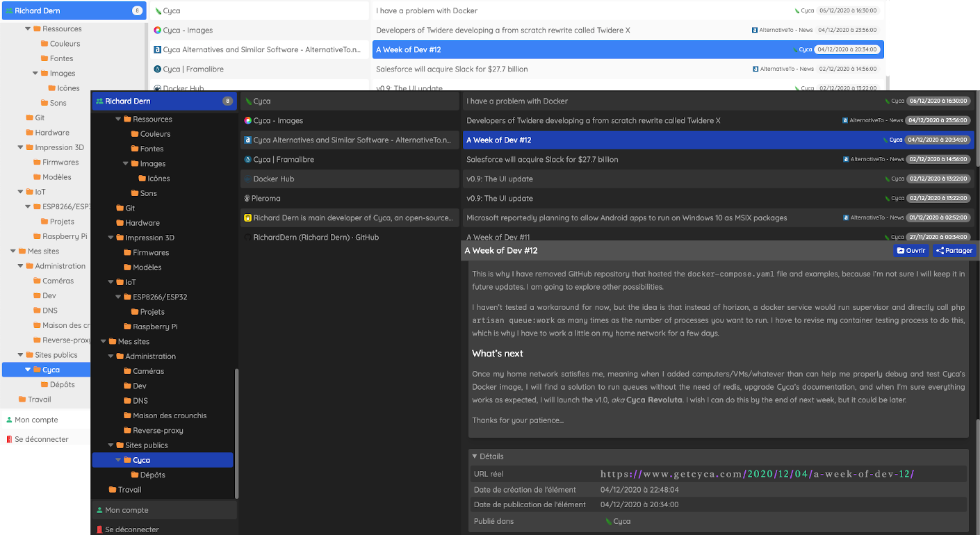Select Cyca | Framalibre feed in light window

click(x=259, y=69)
